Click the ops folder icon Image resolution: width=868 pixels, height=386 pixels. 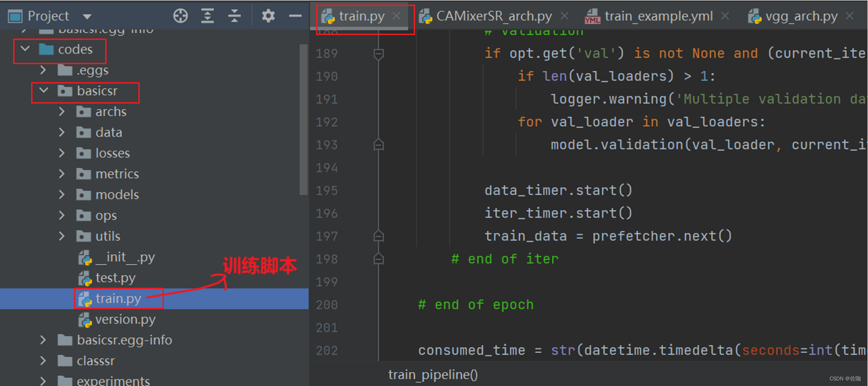pyautogui.click(x=83, y=216)
